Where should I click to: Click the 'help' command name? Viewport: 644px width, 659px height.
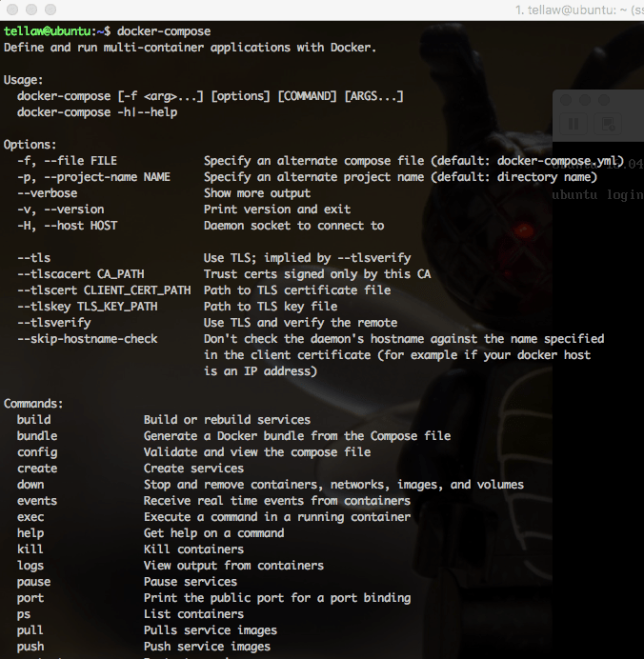pos(30,533)
